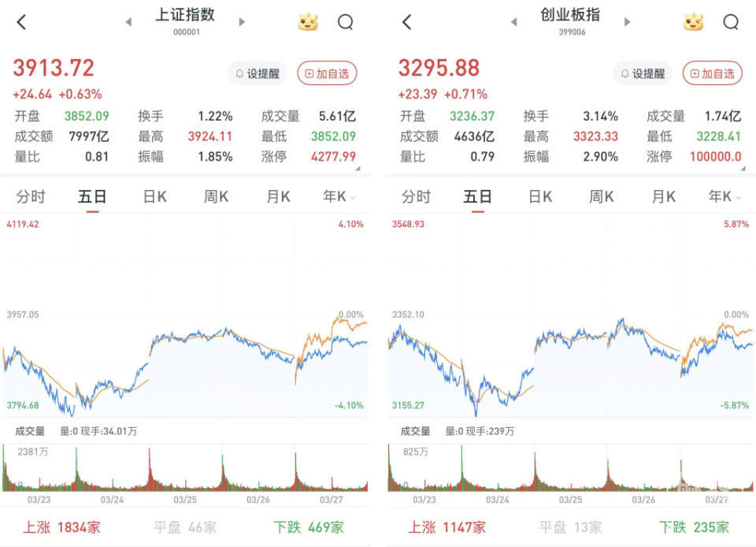Open search on 上证指数 panel

345,22
